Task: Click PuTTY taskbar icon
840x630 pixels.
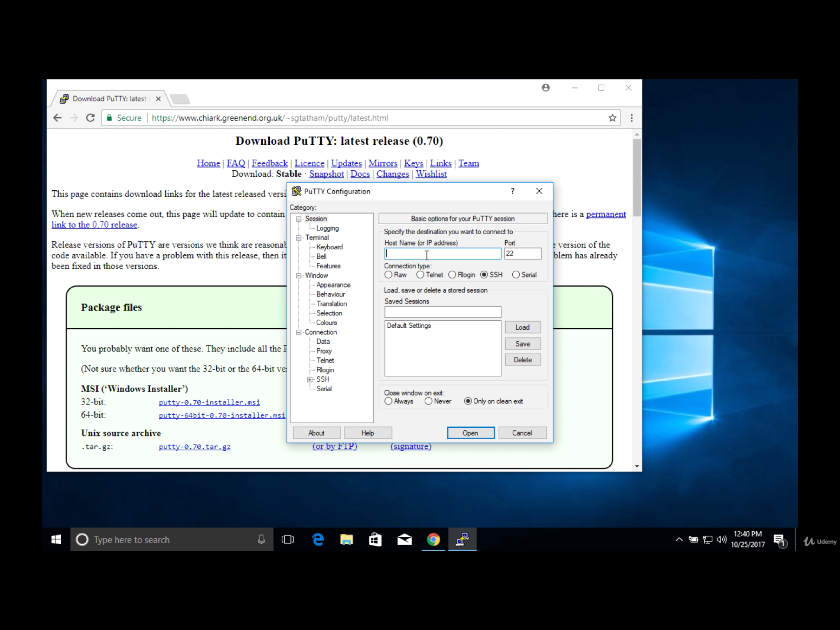Action: (462, 540)
